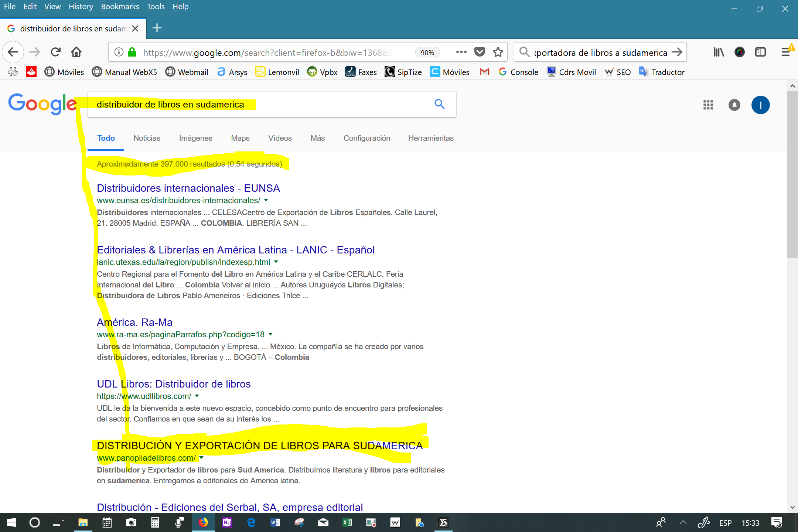Viewport: 798px width, 532px height.
Task: Click the 90% zoom level indicator
Action: click(427, 52)
